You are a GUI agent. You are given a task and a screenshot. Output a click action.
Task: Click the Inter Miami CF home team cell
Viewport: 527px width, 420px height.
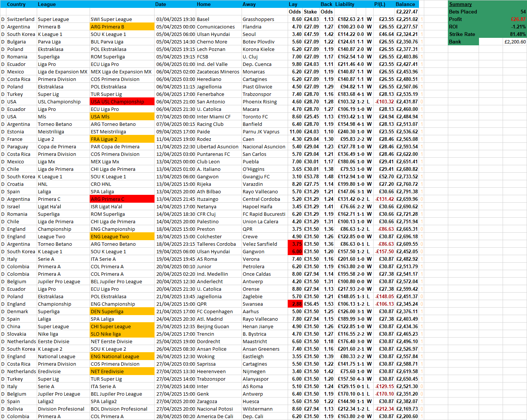214,117
